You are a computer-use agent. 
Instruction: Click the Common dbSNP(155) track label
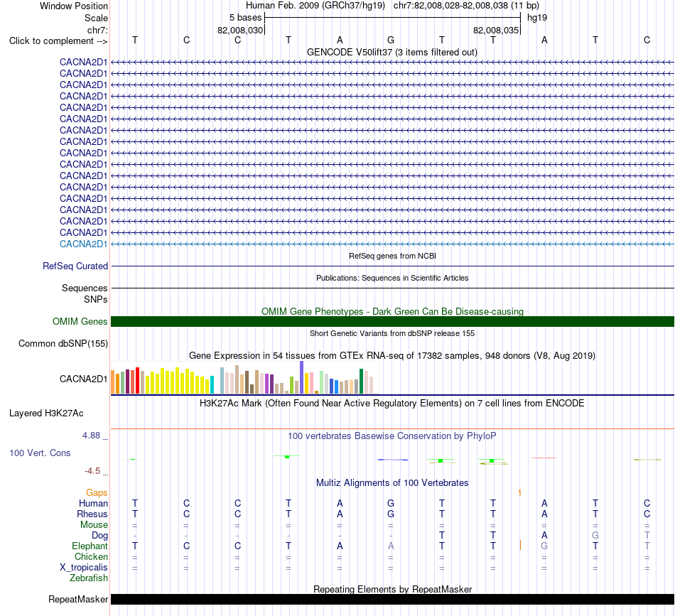[63, 343]
